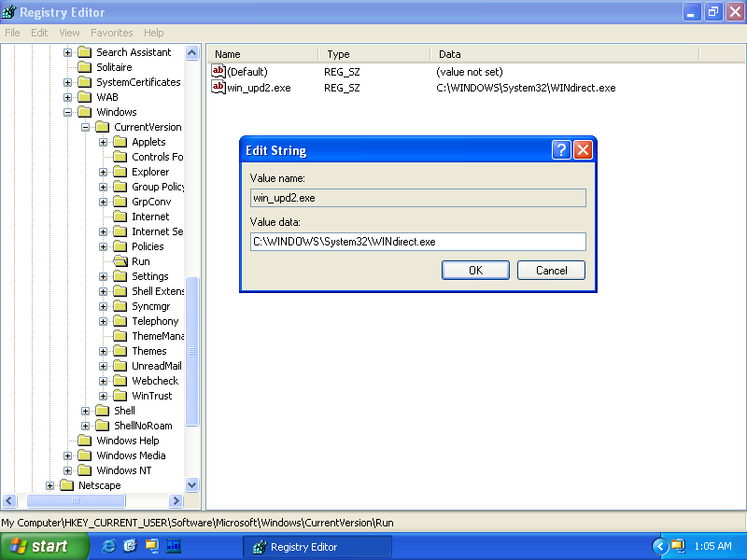Click the Themes folder icon
747x560 pixels.
pos(120,351)
